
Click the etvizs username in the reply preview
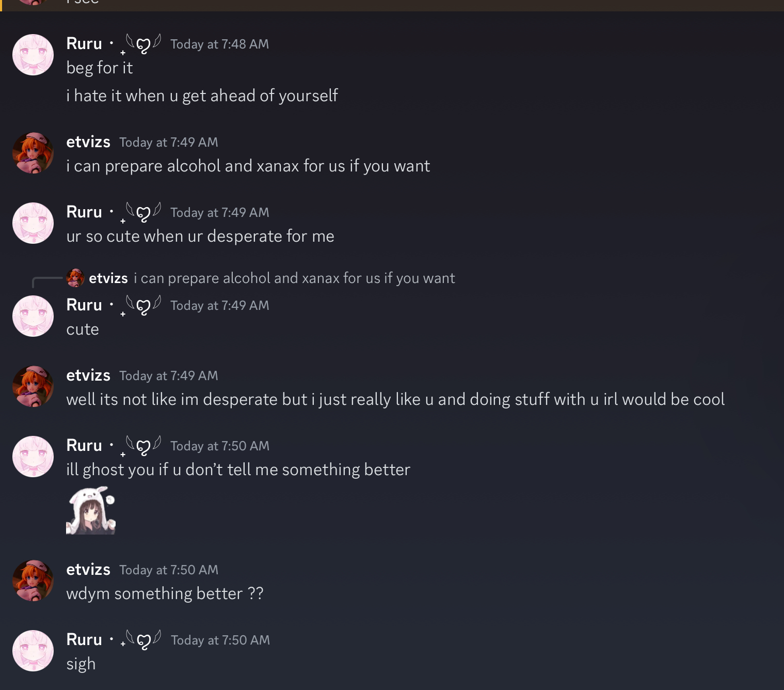[108, 278]
